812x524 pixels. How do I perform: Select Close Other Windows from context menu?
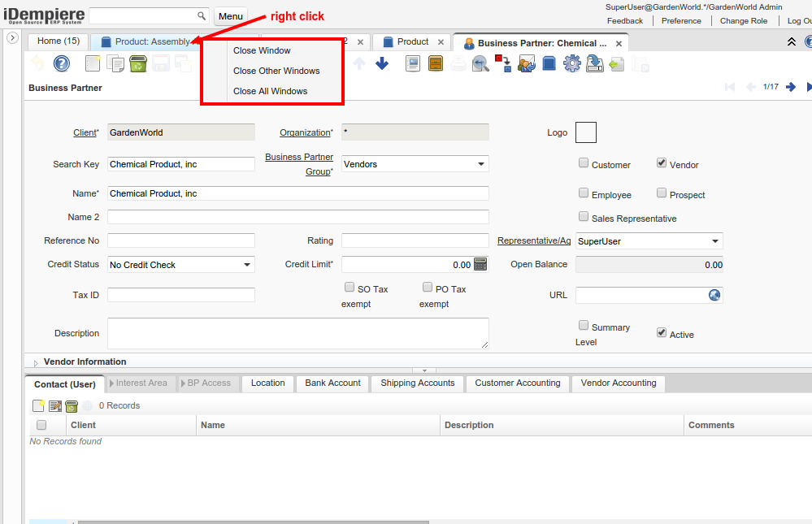[276, 71]
